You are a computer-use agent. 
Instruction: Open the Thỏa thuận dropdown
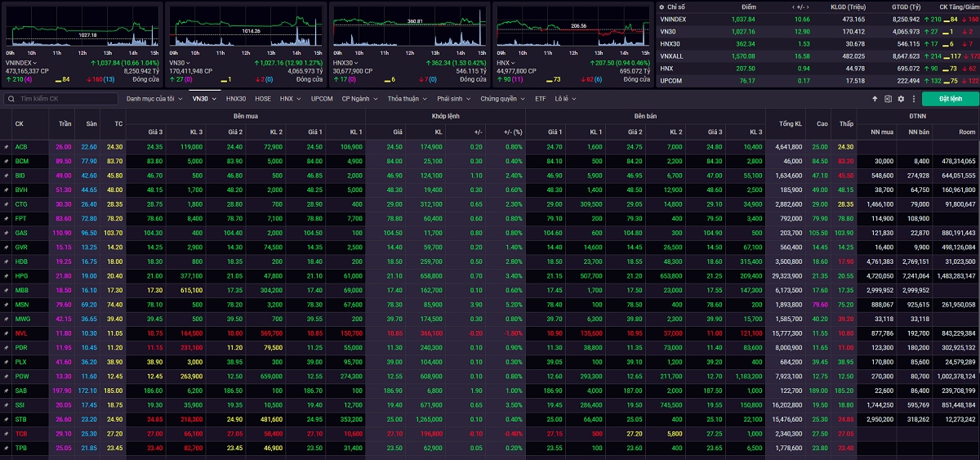pos(408,99)
